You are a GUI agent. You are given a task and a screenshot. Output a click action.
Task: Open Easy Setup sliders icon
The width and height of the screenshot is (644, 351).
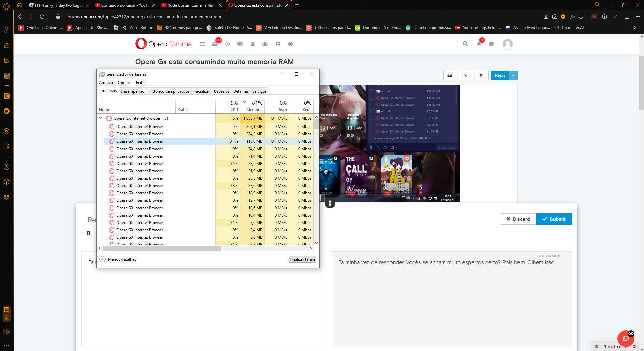(x=638, y=17)
